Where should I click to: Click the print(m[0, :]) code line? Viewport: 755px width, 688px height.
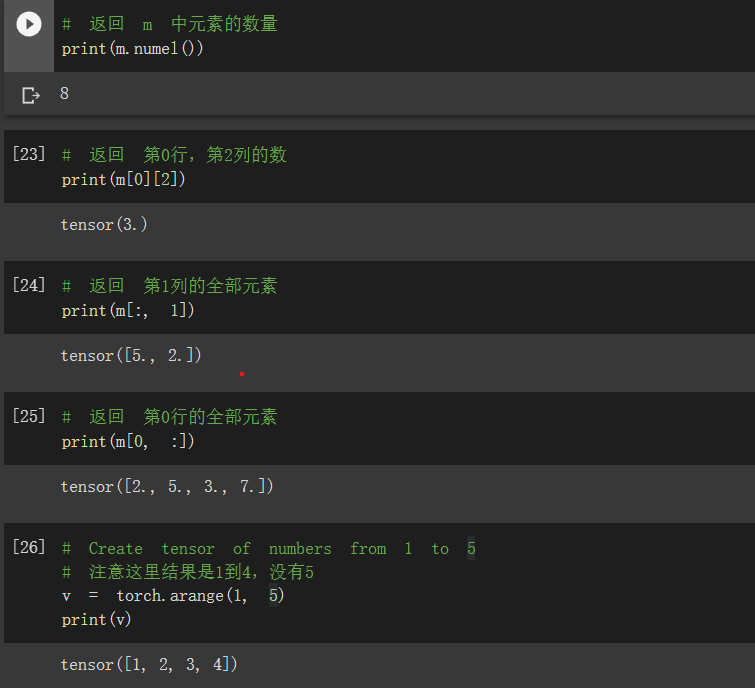[128, 441]
